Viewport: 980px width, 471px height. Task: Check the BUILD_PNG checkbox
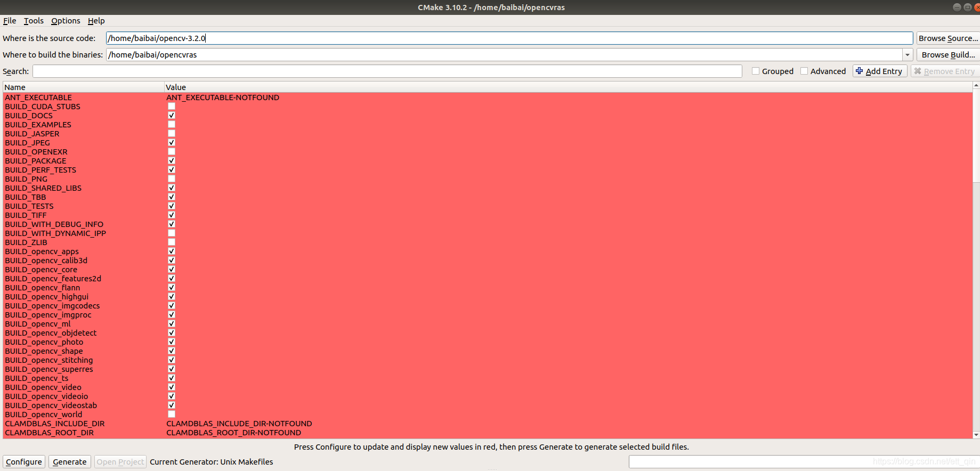[x=172, y=178]
